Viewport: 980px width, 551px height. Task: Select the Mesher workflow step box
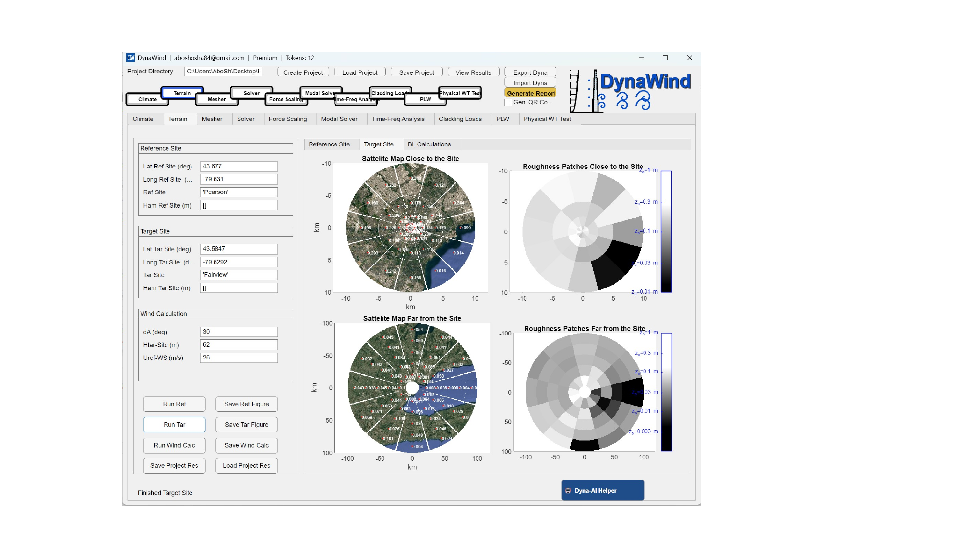click(x=216, y=99)
